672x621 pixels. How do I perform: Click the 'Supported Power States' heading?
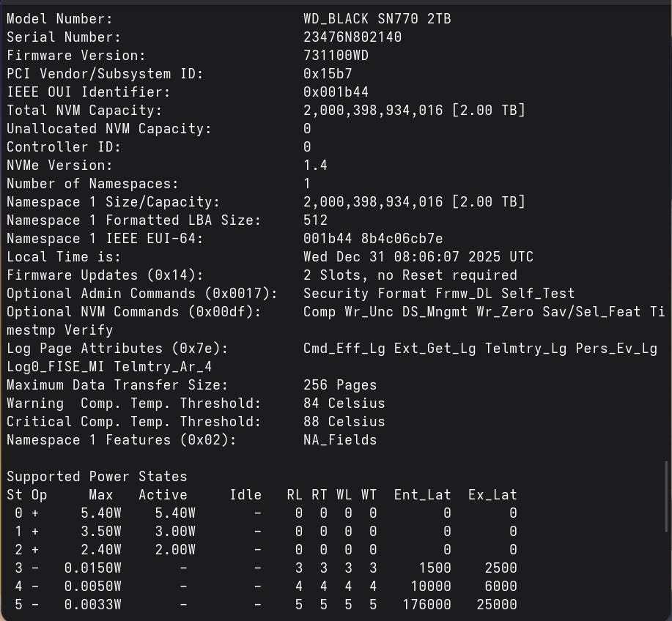point(97,477)
